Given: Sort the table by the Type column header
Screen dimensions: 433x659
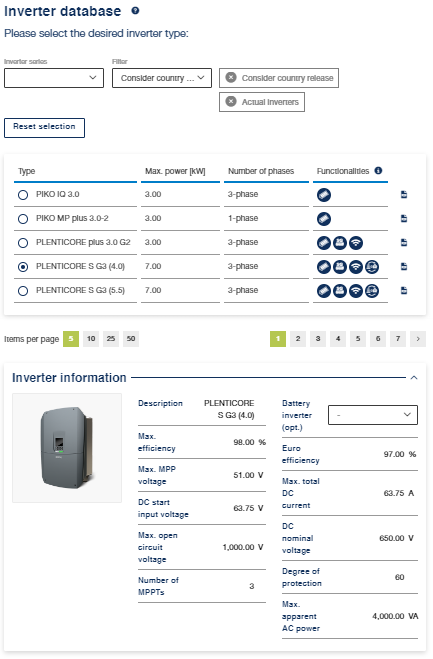Looking at the screenshot, I should coord(26,171).
